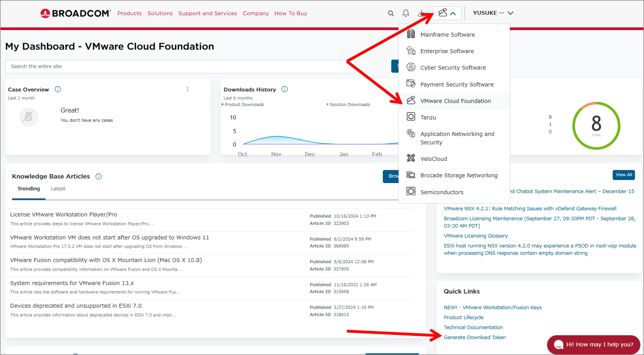Screen dimensions: 644x355
Task: Choose Cyber Security Software menu entry
Action: pyautogui.click(x=454, y=68)
